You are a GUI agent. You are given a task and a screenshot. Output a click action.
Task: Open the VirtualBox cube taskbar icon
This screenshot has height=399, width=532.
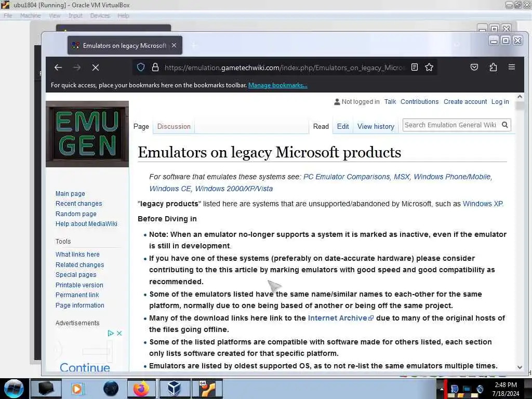click(174, 389)
